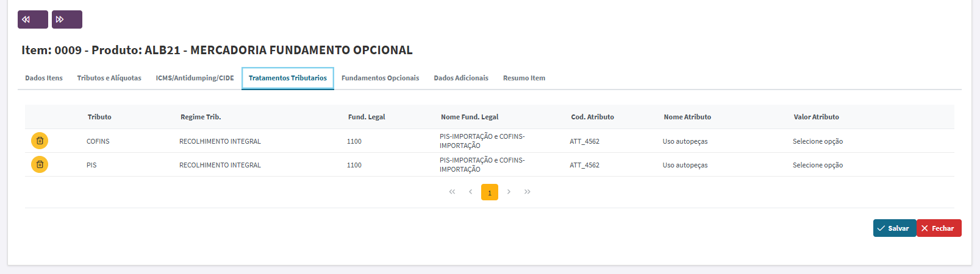
Task: Open the Dados Adicionais tab
Action: click(461, 78)
